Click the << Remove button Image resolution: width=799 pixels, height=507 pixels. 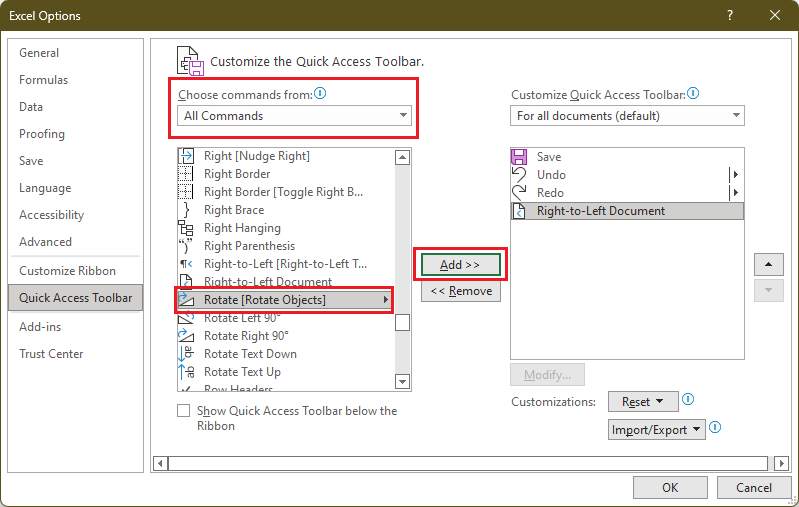[461, 291]
